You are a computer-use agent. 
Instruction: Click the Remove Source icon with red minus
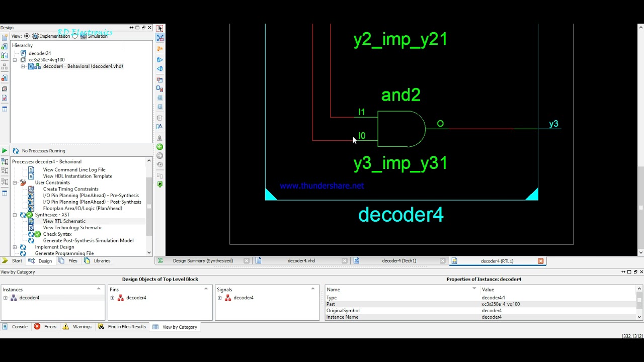(5, 78)
